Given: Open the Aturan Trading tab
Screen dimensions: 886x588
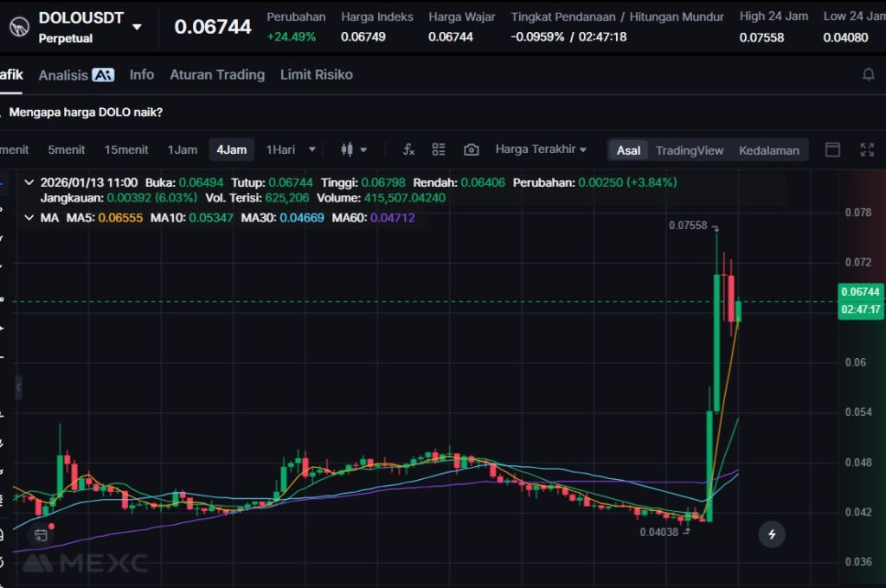Looking at the screenshot, I should pos(217,75).
